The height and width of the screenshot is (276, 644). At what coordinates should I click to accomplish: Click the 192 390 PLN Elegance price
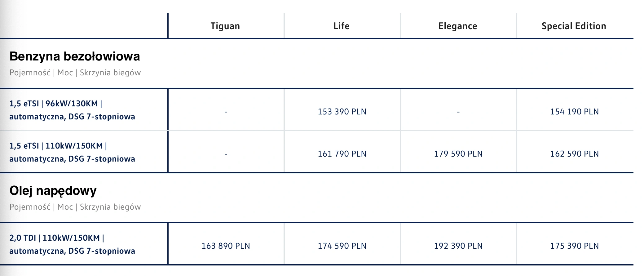point(458,246)
